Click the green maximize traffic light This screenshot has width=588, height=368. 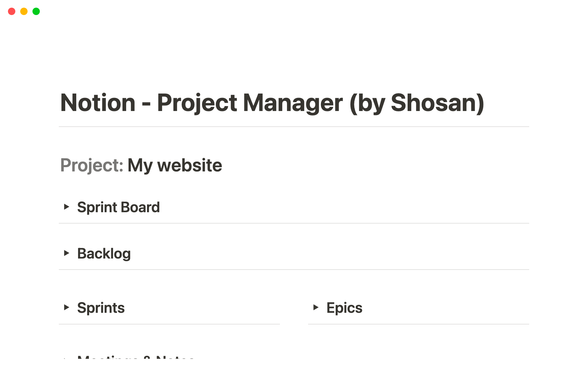(36, 11)
